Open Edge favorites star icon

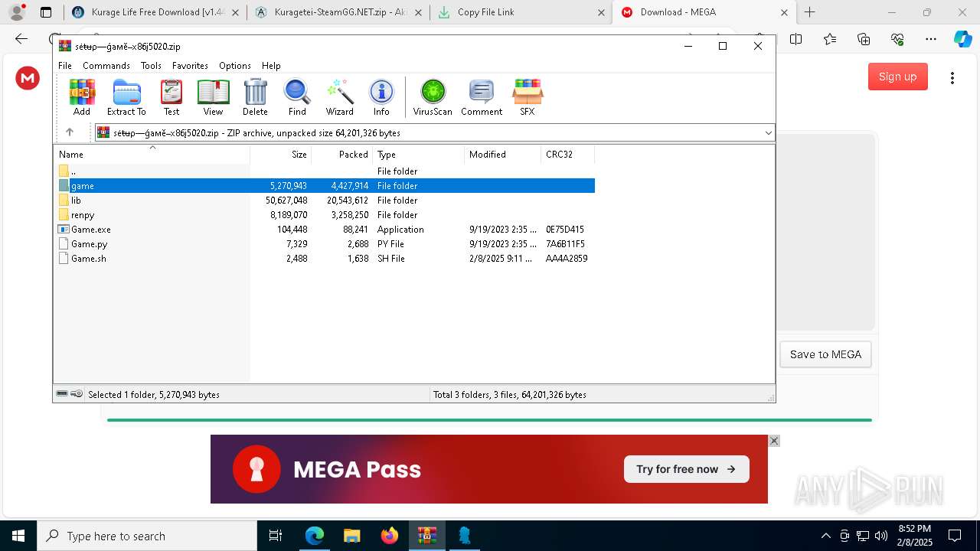pos(830,39)
